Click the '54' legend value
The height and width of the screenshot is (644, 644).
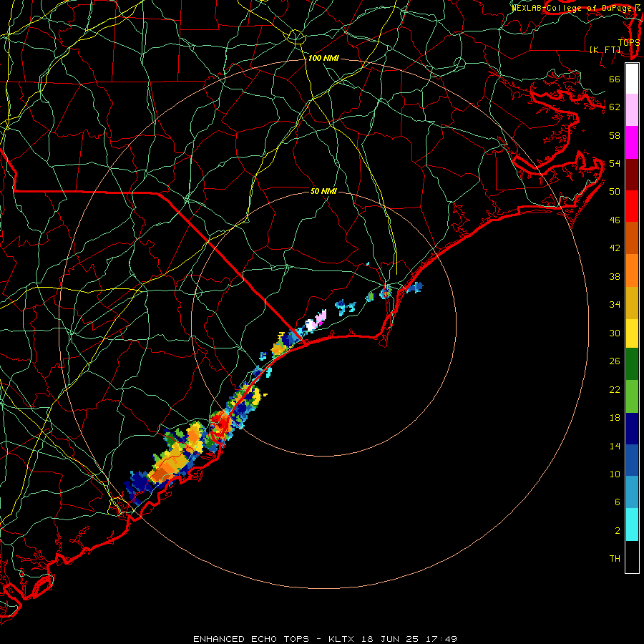pos(615,163)
